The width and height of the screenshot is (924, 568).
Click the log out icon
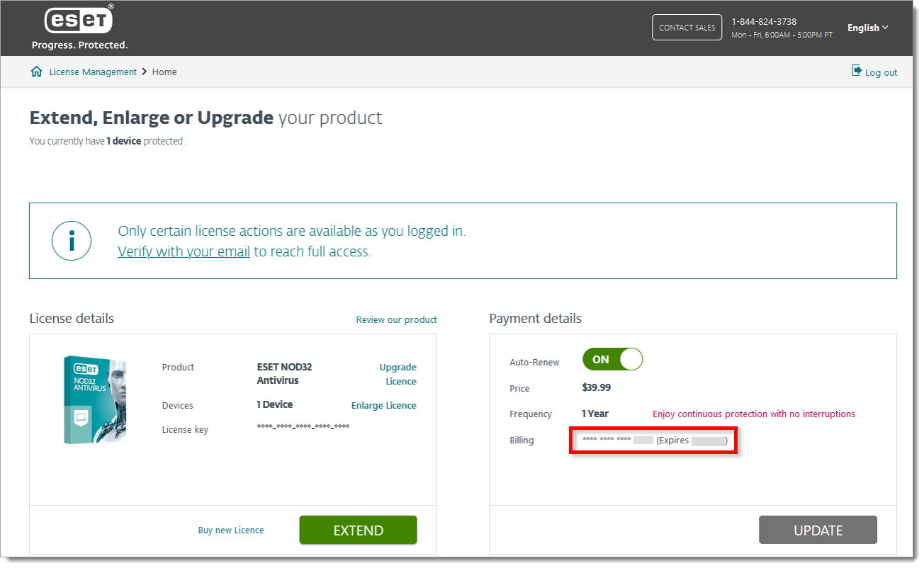(x=857, y=71)
